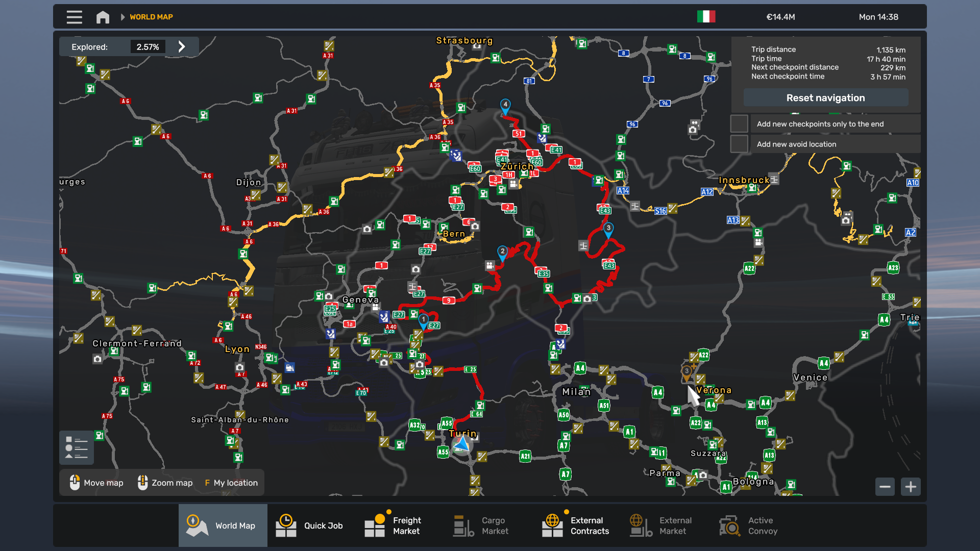This screenshot has width=980, height=551.
Task: Enable add new checkpoints only to end
Action: [739, 124]
